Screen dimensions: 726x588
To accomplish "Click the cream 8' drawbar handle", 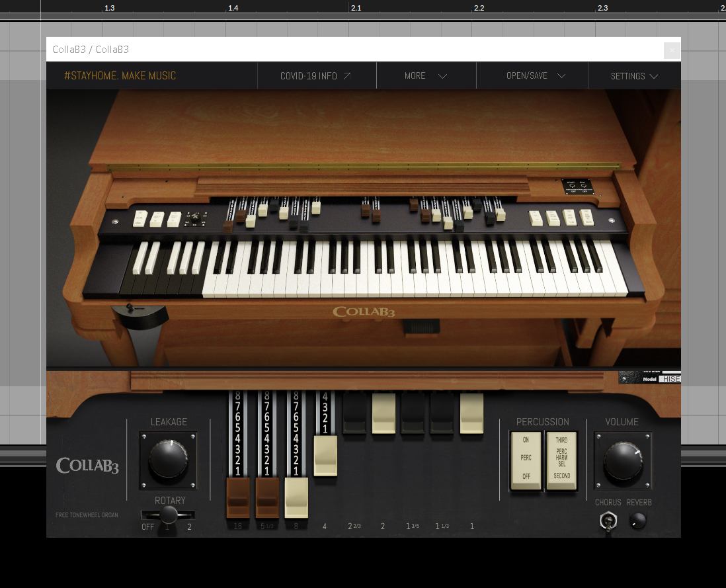I will click(296, 497).
